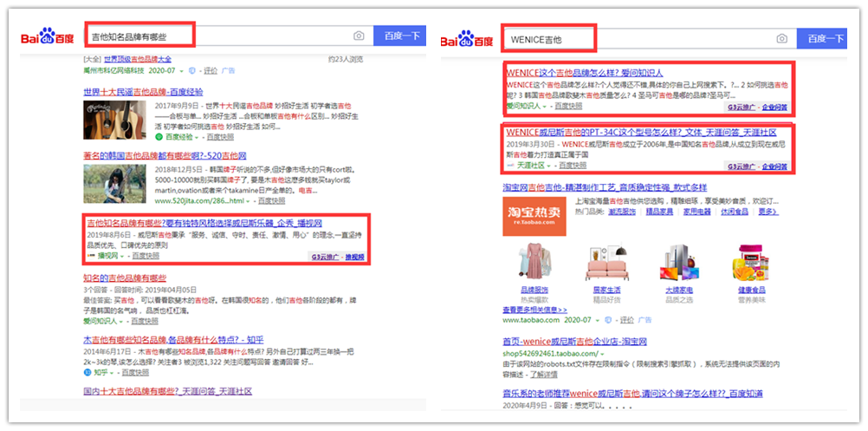Open 家用电器 category link

[696, 212]
